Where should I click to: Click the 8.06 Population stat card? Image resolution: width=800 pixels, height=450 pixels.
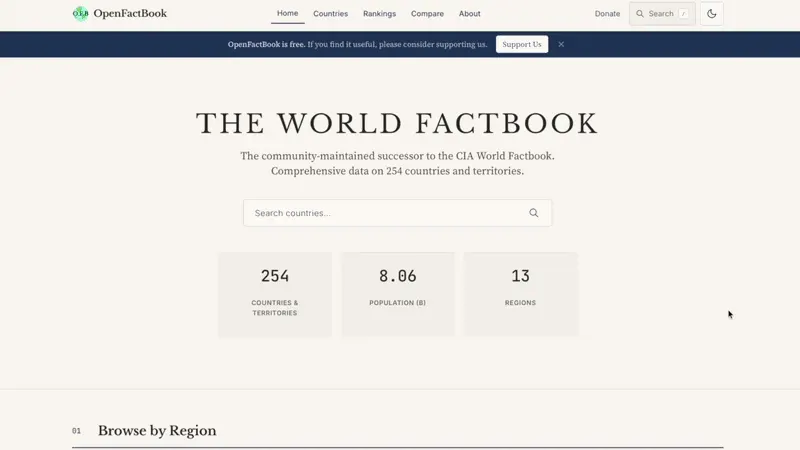point(398,294)
